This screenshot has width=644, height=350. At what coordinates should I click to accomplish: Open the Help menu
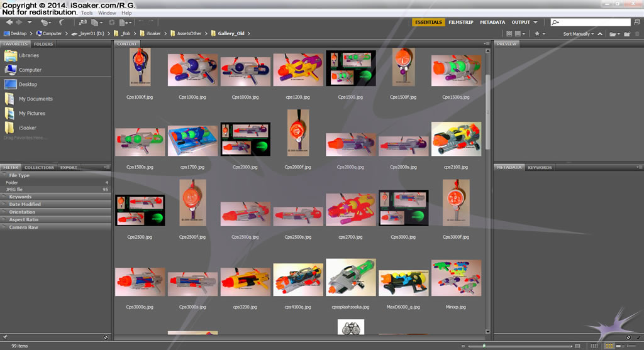(x=126, y=13)
